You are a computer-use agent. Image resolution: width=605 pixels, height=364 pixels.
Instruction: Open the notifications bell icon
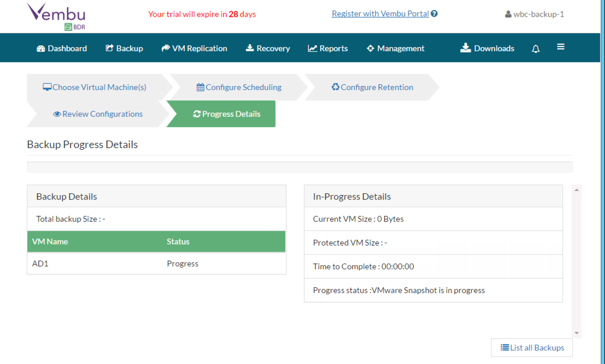536,49
